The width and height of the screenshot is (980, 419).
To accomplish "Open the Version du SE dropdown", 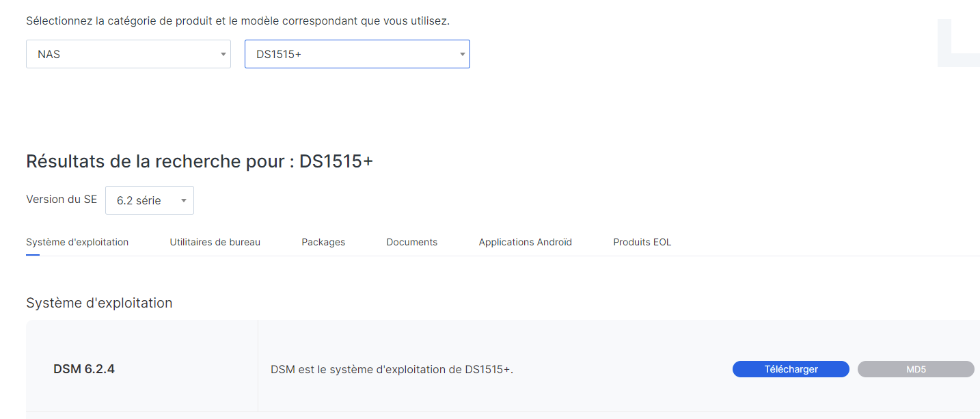I will (x=149, y=201).
